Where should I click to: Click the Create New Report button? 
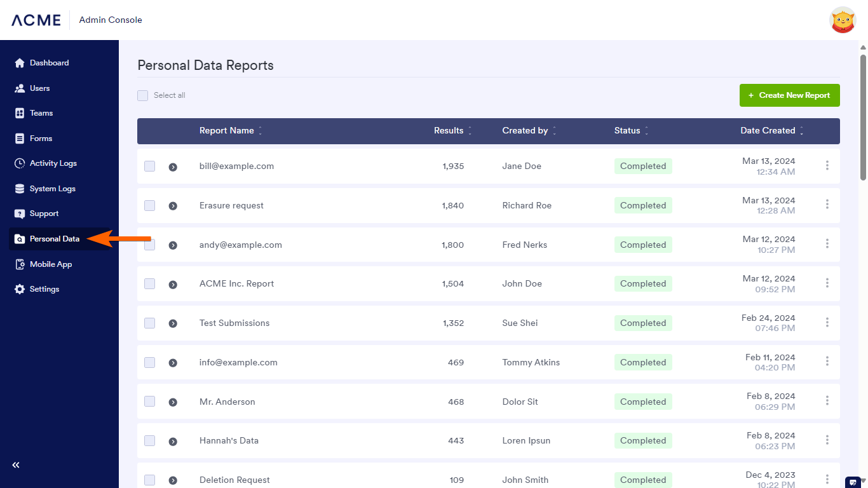pyautogui.click(x=789, y=95)
